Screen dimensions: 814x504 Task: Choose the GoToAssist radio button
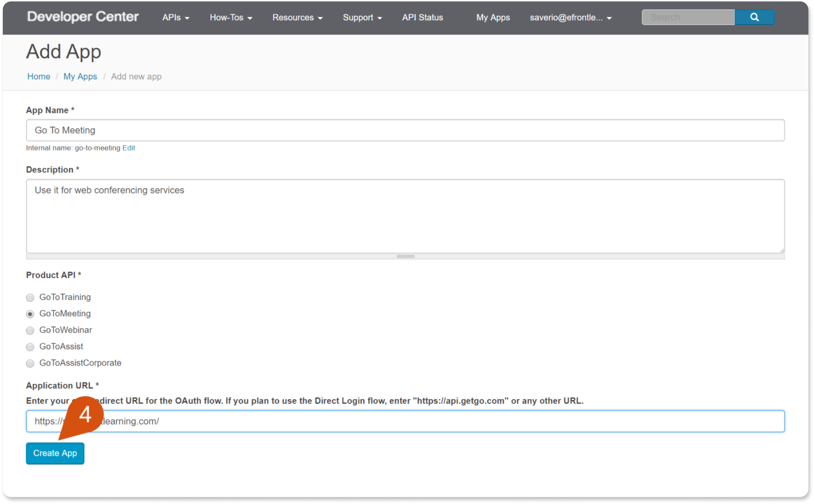tap(30, 347)
